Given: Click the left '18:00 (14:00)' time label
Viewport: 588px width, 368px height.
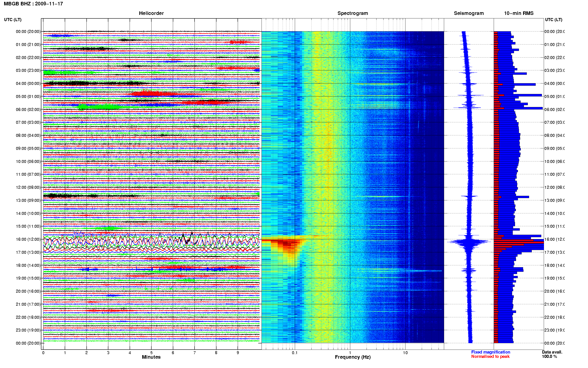Looking at the screenshot, I should point(28,265).
